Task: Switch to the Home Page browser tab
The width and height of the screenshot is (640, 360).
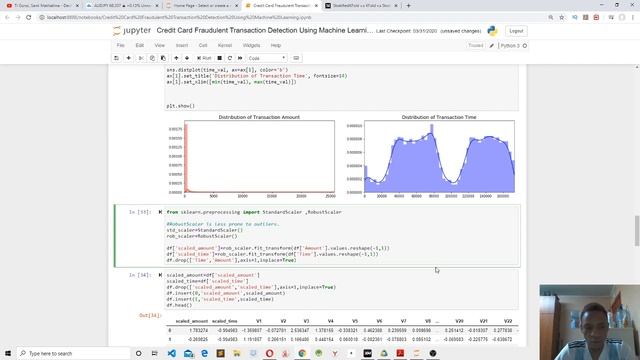Action: tap(202, 6)
